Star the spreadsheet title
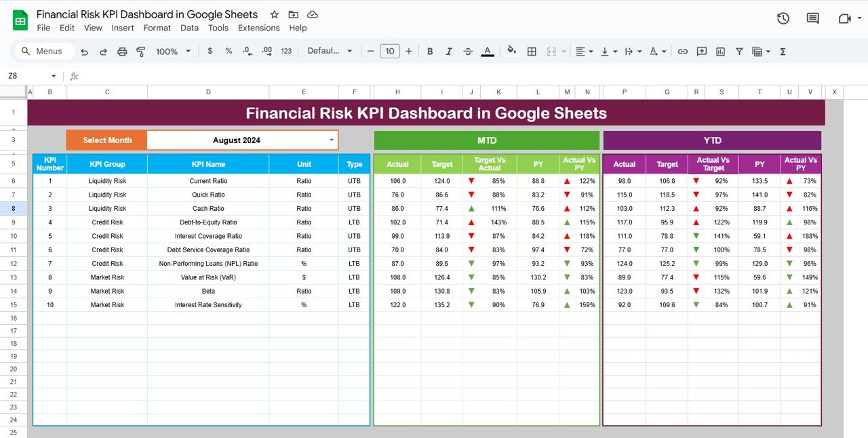This screenshot has width=868, height=438. (x=274, y=14)
